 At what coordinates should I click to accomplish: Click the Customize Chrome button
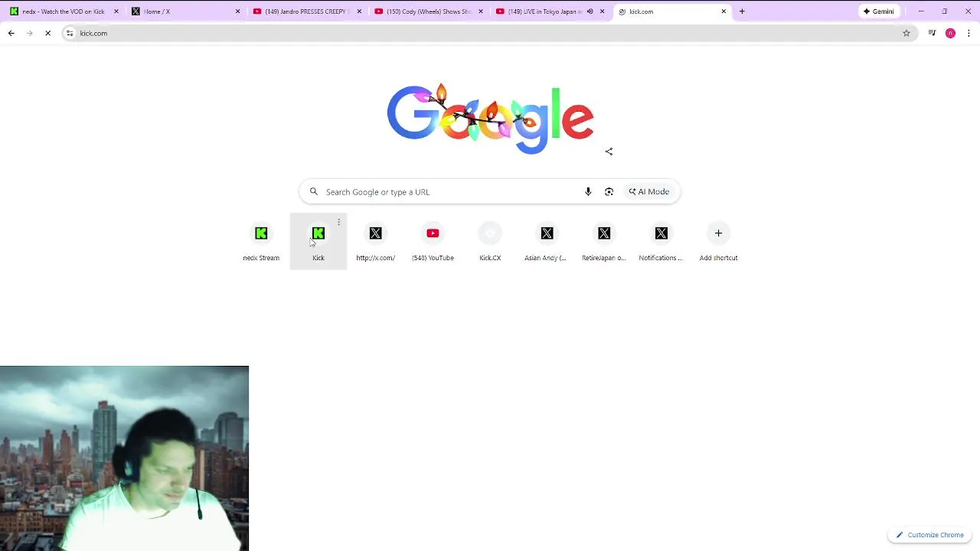click(930, 535)
